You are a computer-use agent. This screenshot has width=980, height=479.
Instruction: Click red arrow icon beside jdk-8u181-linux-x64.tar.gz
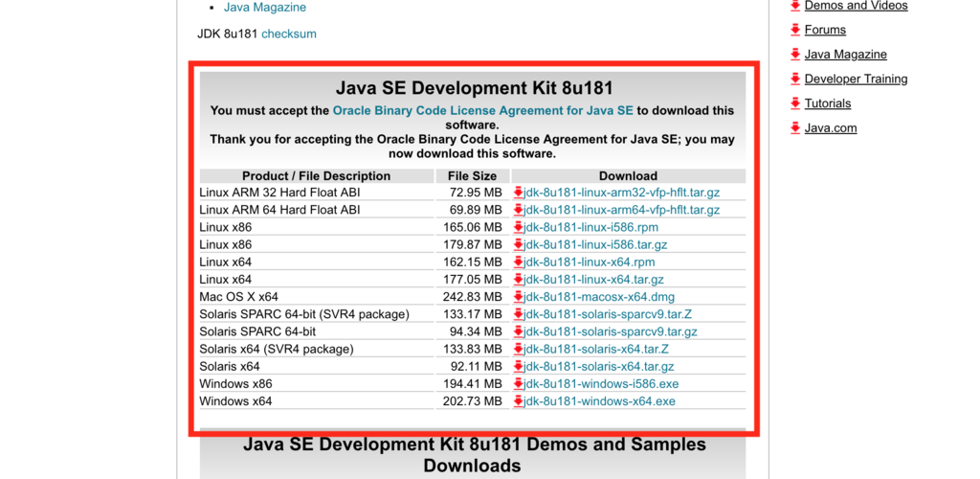518,280
